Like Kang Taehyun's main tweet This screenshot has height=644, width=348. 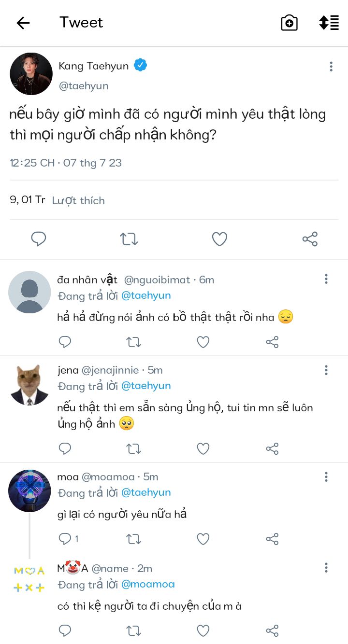pos(219,239)
